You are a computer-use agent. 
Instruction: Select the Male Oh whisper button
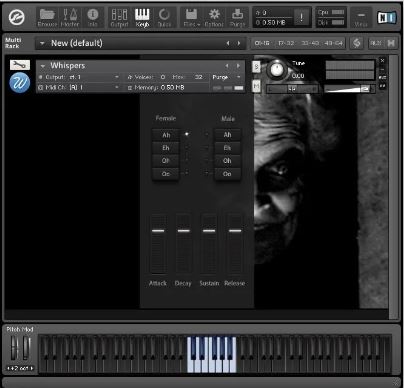pos(227,161)
